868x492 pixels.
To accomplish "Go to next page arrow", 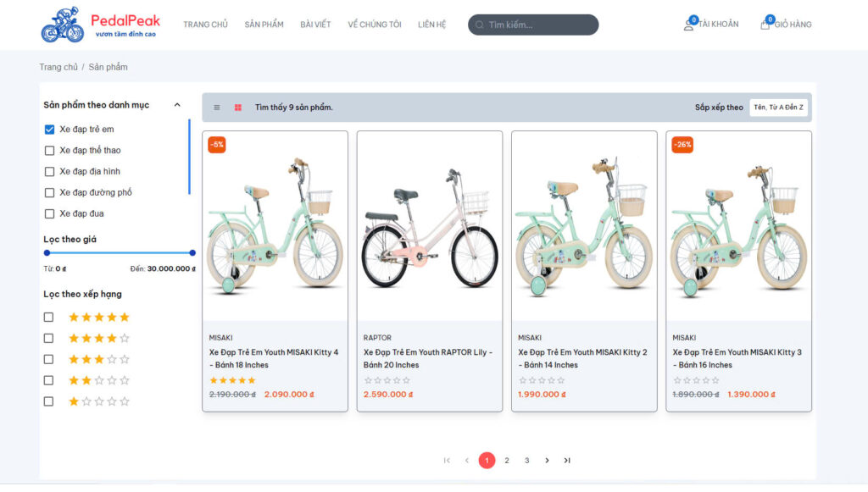I will (547, 461).
